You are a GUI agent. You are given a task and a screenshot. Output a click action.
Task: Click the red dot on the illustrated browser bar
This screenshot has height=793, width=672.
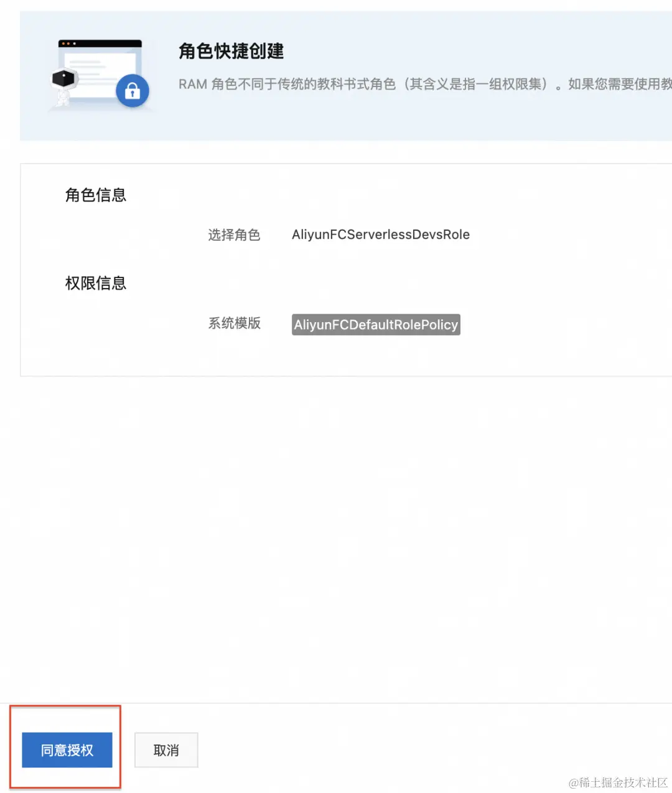point(64,43)
